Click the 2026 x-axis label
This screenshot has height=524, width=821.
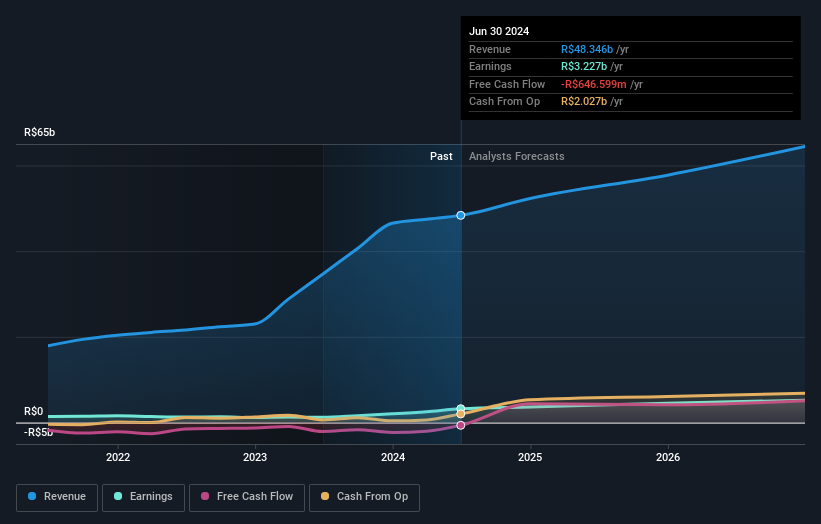[668, 457]
